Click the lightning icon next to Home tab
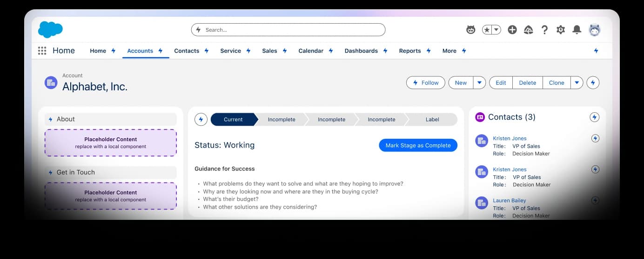 113,51
